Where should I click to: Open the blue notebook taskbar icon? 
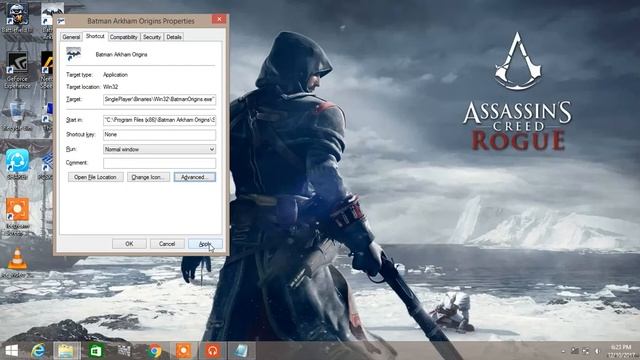pyautogui.click(x=241, y=351)
